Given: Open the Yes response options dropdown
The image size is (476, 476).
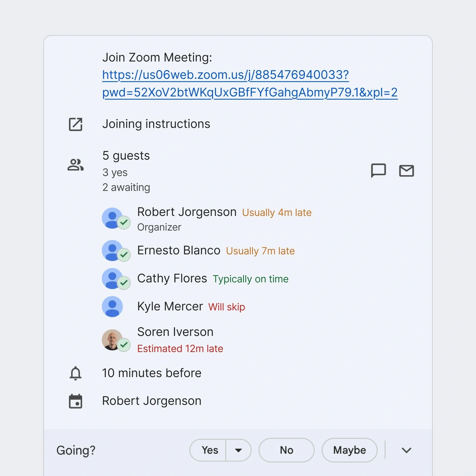Looking at the screenshot, I should [238, 450].
